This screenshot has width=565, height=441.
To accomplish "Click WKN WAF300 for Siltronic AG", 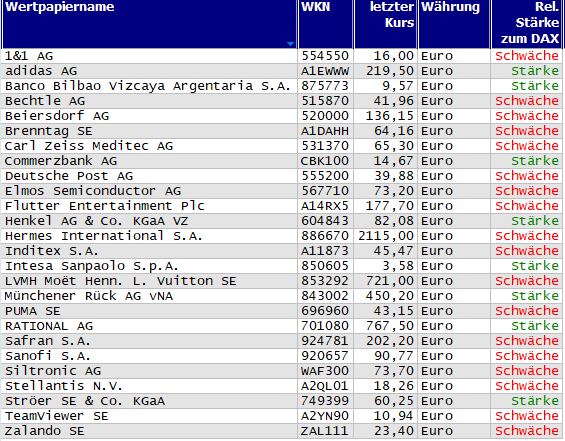I will point(325,371).
